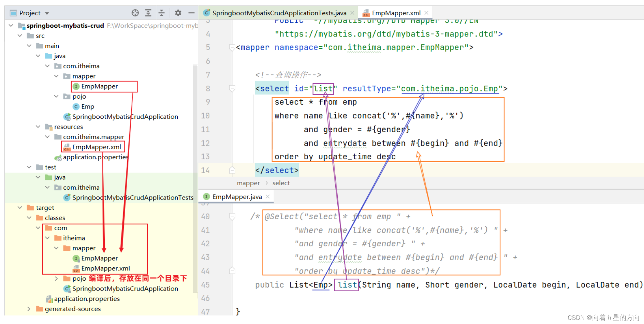
Task: Click the fold end marker at line 44
Action: 232,271
